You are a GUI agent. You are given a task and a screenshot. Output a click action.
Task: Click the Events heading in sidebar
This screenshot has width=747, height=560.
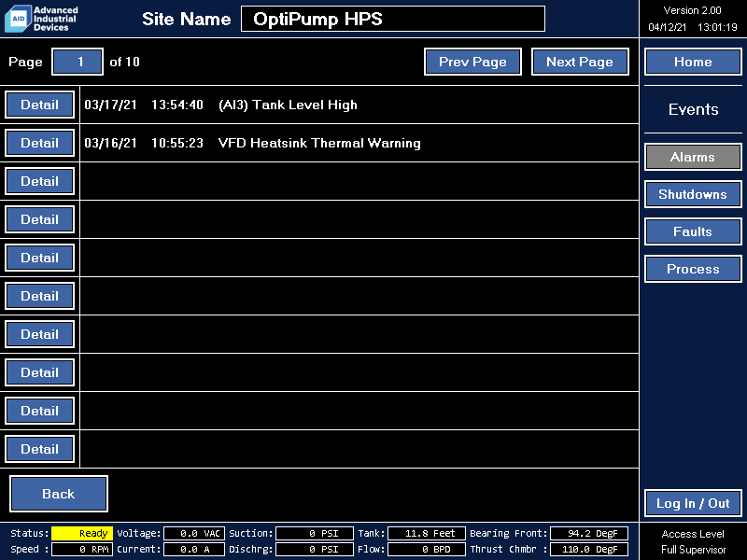click(693, 109)
